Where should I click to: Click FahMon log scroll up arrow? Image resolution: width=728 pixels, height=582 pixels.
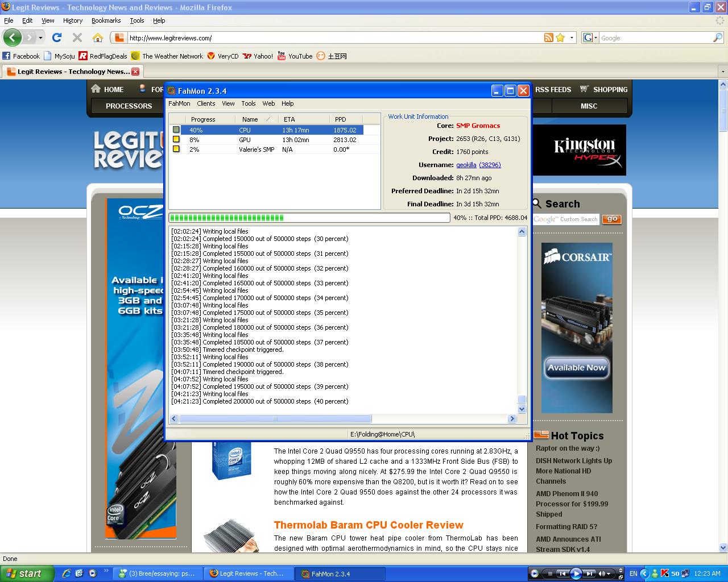pos(522,231)
